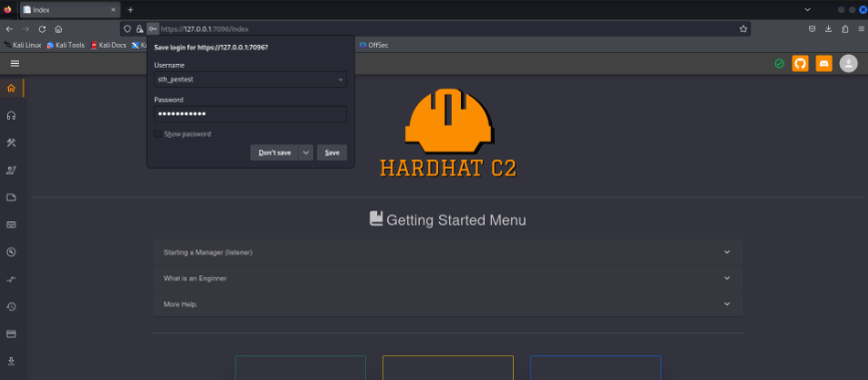The width and height of the screenshot is (868, 380).
Task: Toggle the Show password checkbox
Action: 159,134
